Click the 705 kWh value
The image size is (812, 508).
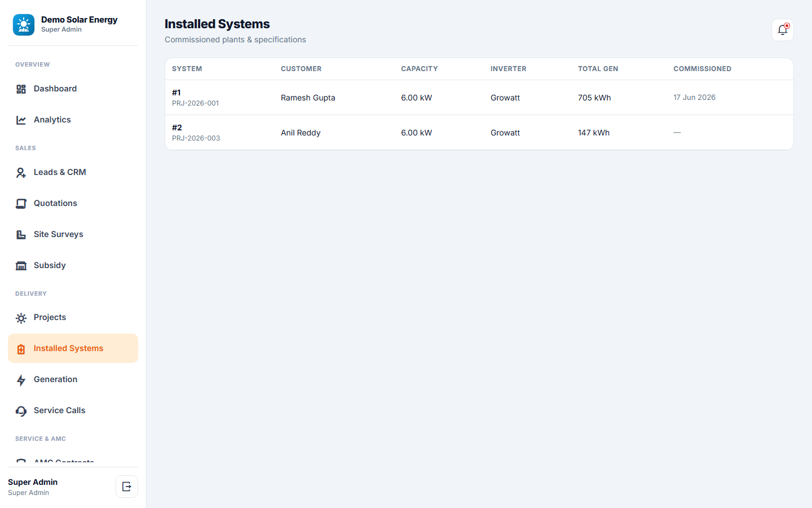pyautogui.click(x=594, y=98)
